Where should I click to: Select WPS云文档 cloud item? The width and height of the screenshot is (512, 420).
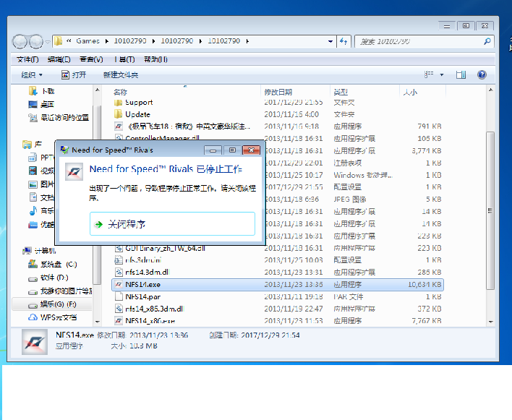53,317
